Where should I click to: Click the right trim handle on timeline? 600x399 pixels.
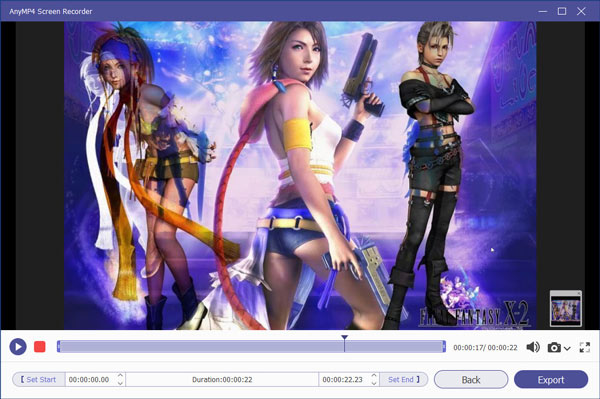(444, 347)
